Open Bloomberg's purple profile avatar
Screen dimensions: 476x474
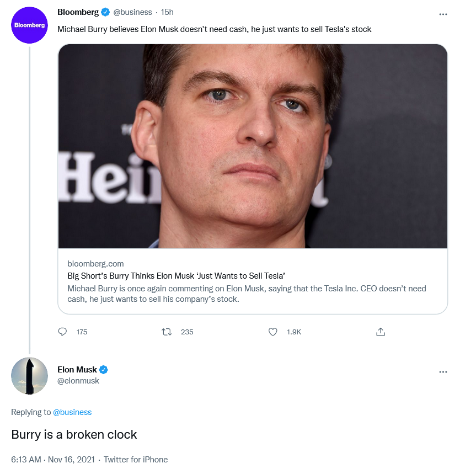(29, 25)
